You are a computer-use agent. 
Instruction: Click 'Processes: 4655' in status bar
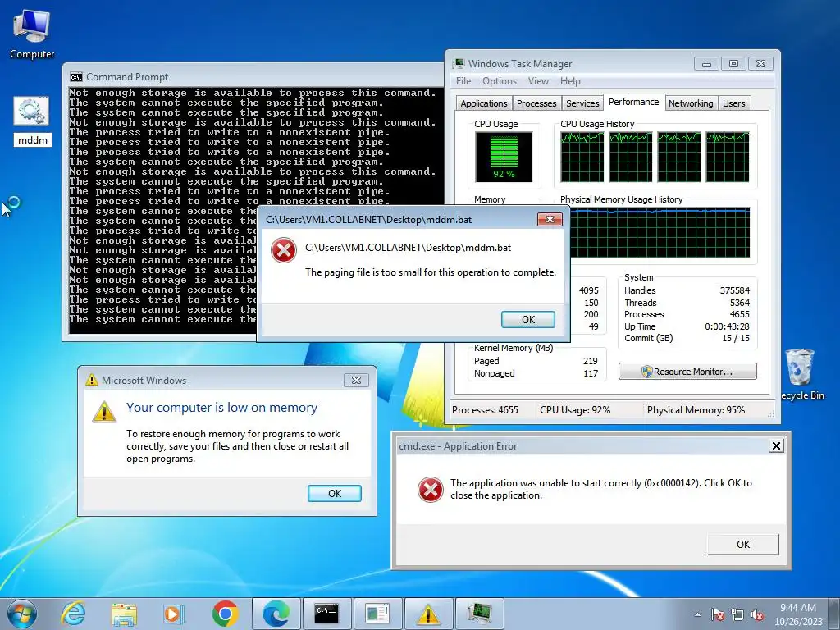click(485, 410)
